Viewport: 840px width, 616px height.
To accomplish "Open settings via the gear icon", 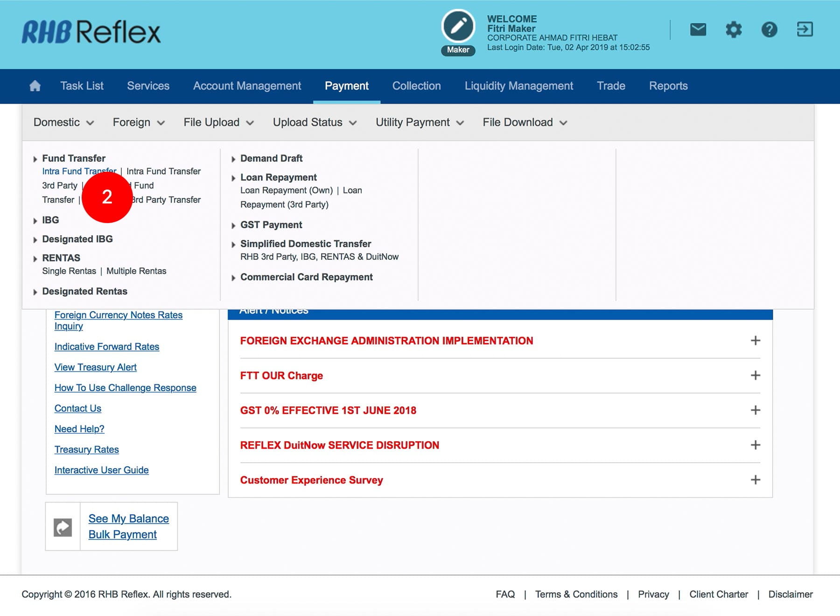I will click(734, 30).
